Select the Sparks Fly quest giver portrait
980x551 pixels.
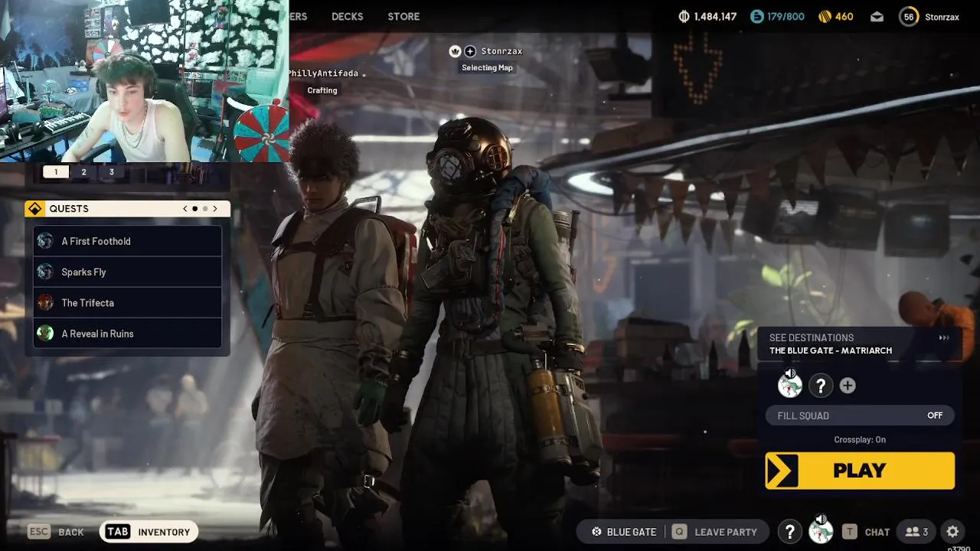(45, 272)
